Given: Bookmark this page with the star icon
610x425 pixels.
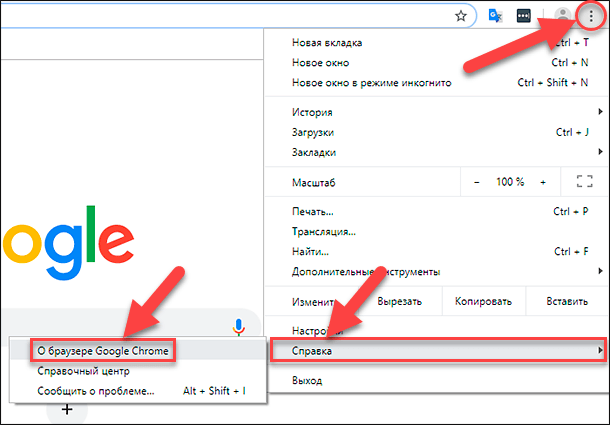Looking at the screenshot, I should [x=461, y=16].
